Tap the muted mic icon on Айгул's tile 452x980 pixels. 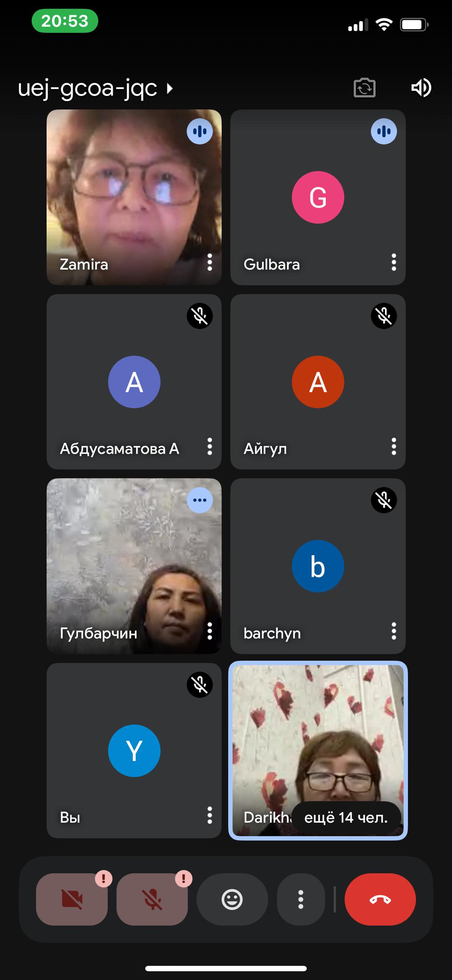coord(384,316)
